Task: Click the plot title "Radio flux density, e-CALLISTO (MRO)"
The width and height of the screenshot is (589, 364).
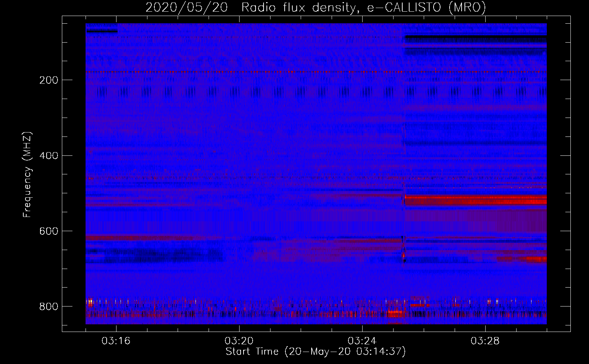Action: coord(364,7)
